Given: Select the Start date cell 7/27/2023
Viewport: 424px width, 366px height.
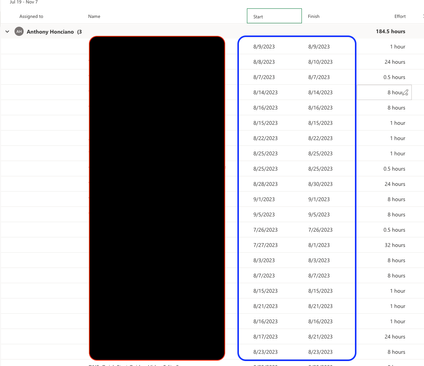Looking at the screenshot, I should pos(265,245).
